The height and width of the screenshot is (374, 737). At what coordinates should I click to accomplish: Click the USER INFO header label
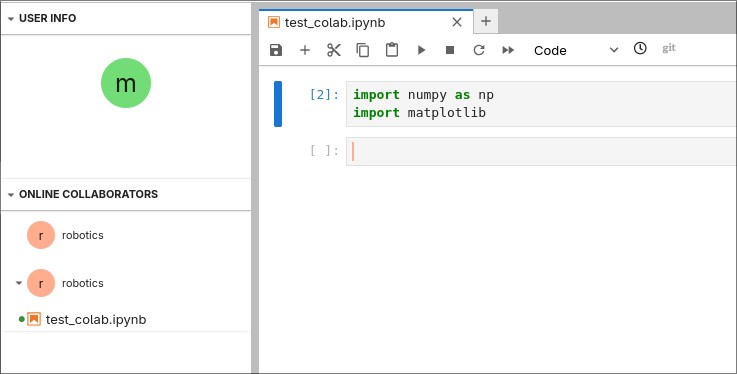click(47, 18)
